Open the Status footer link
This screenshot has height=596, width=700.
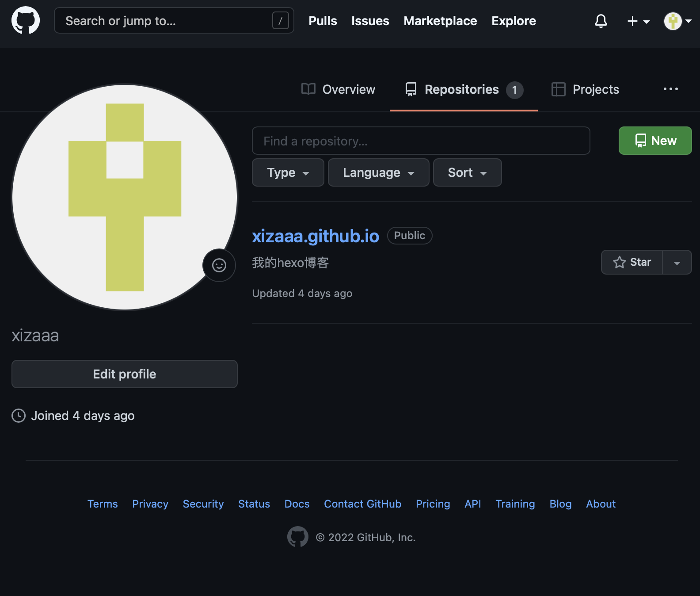click(x=254, y=504)
